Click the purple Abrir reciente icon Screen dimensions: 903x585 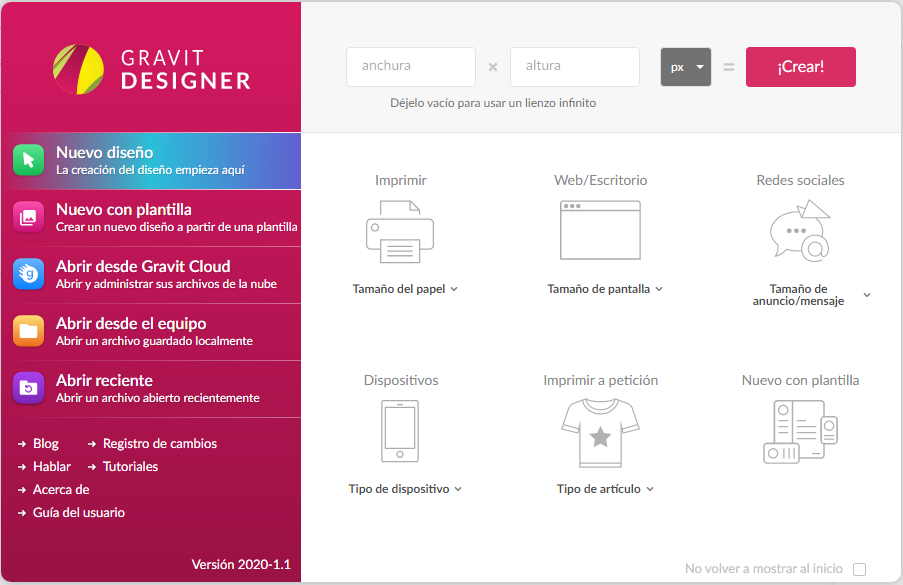pyautogui.click(x=28, y=388)
